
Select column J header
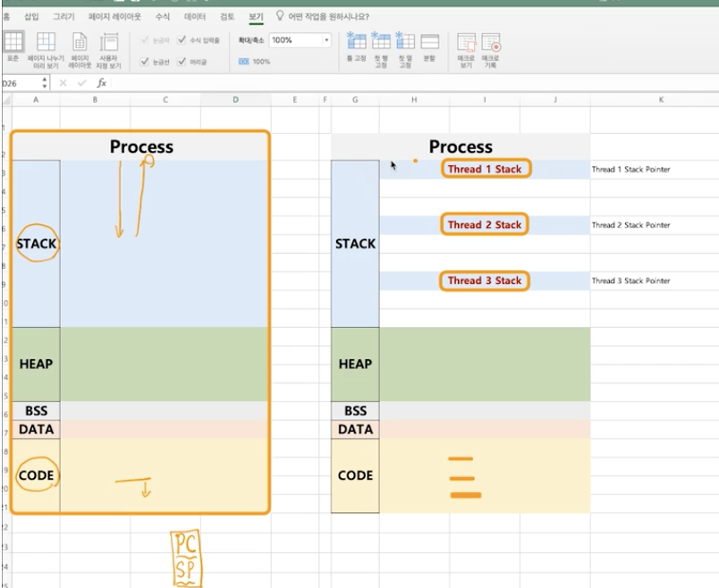[x=555, y=100]
